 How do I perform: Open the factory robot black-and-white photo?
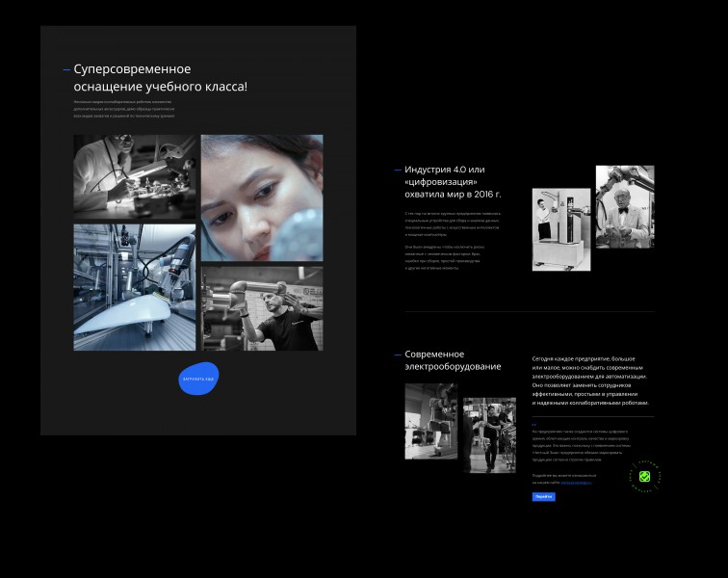pos(430,421)
